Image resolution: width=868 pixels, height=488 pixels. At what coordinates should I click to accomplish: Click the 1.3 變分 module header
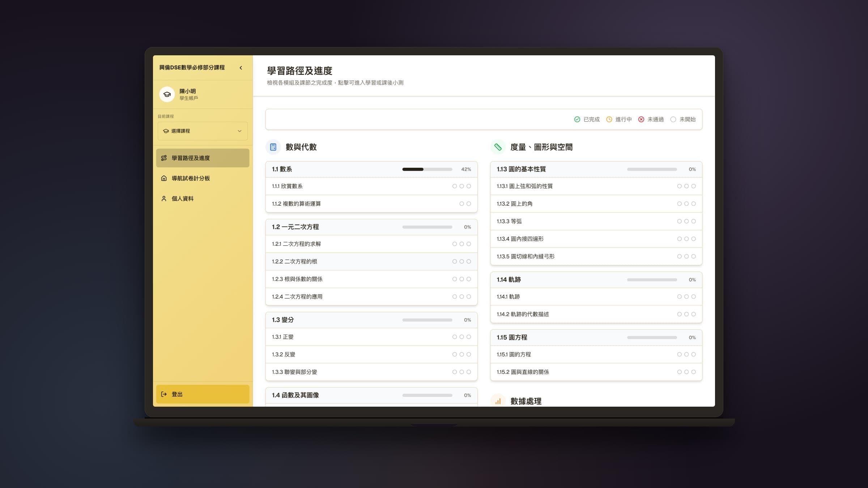pyautogui.click(x=371, y=320)
